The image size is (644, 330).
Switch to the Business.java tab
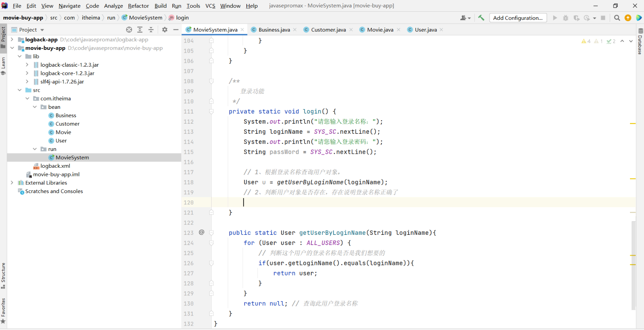pos(274,30)
